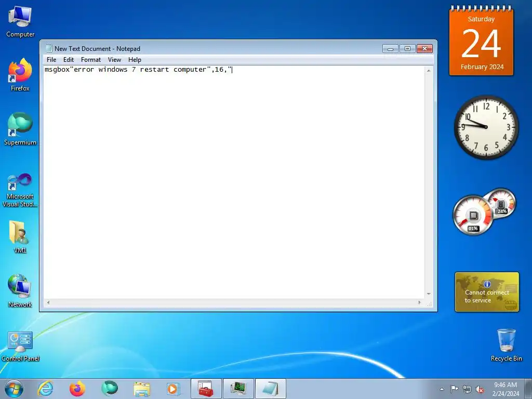Open Action Center flag icon in the tray
Image resolution: width=532 pixels, height=399 pixels.
454,389
